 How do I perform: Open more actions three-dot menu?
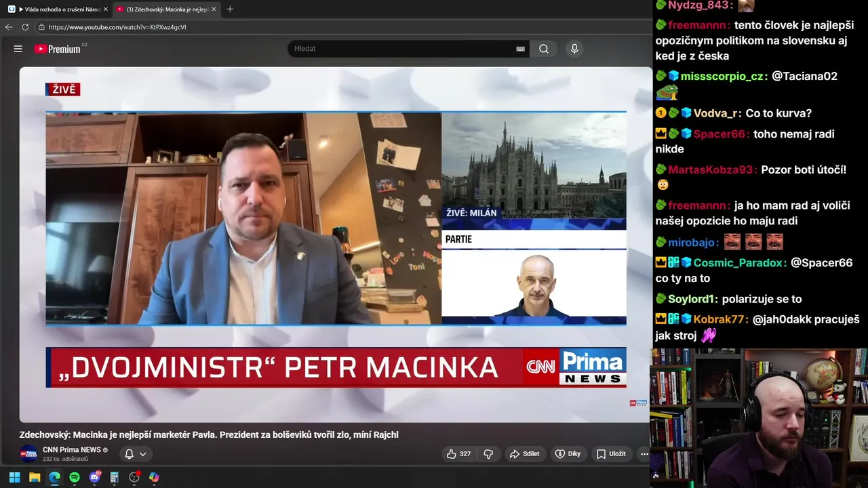[x=644, y=454]
